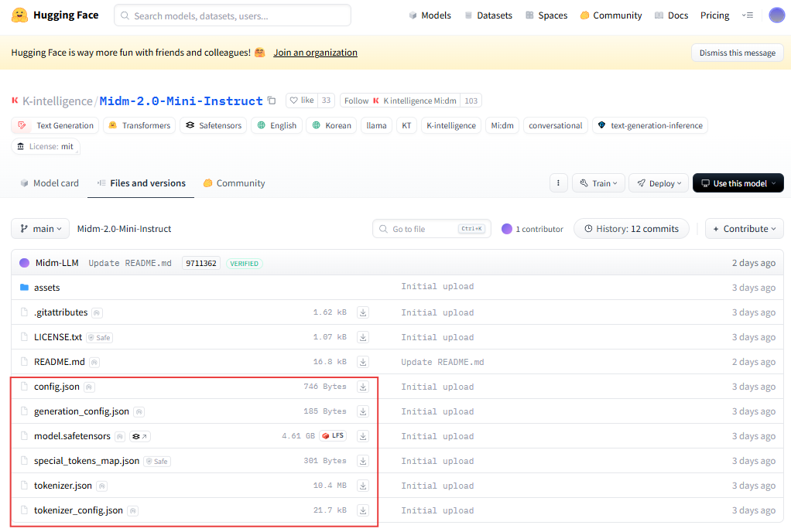The image size is (791, 532).
Task: Click the scan badge next to config.json
Action: 89,387
